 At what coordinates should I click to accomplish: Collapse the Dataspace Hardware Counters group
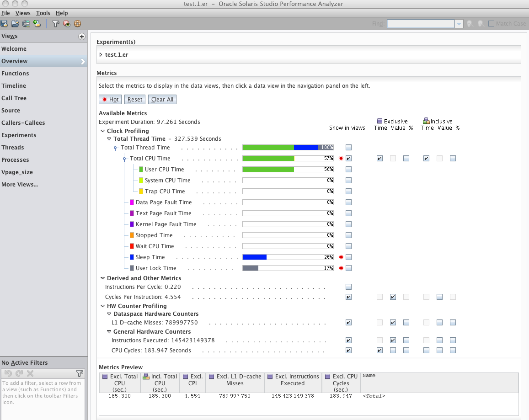[x=109, y=314]
